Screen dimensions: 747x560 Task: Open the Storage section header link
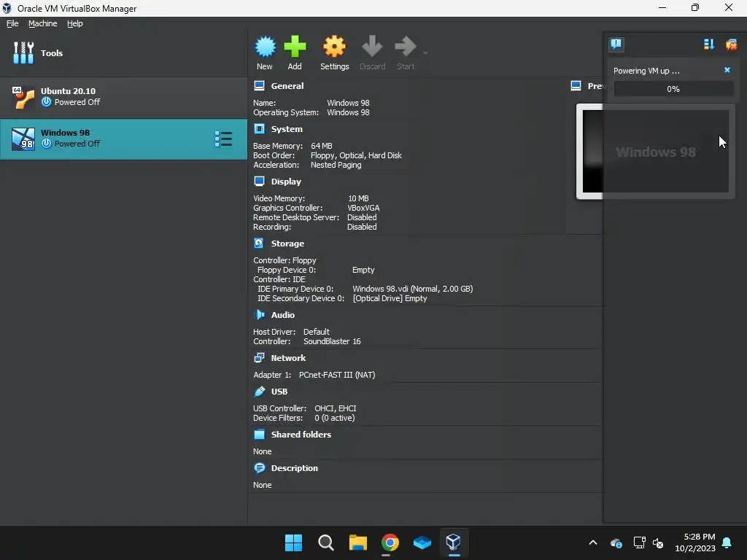pyautogui.click(x=287, y=244)
